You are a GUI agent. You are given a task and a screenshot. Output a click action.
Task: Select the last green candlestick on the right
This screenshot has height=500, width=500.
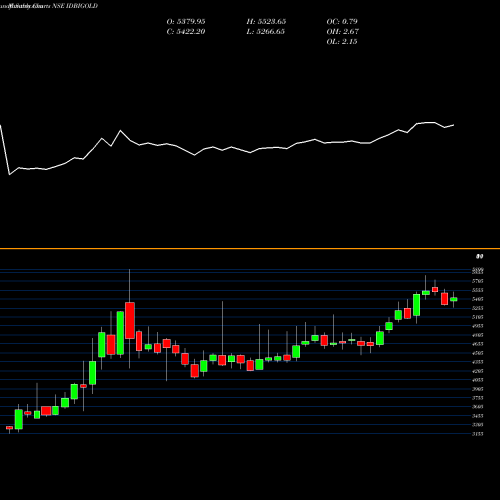454,299
